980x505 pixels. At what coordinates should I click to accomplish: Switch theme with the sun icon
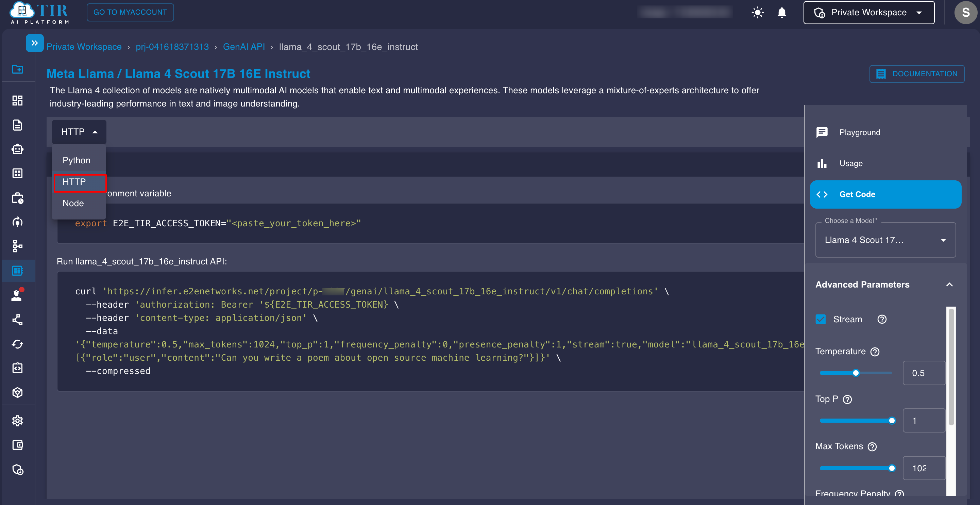point(758,13)
